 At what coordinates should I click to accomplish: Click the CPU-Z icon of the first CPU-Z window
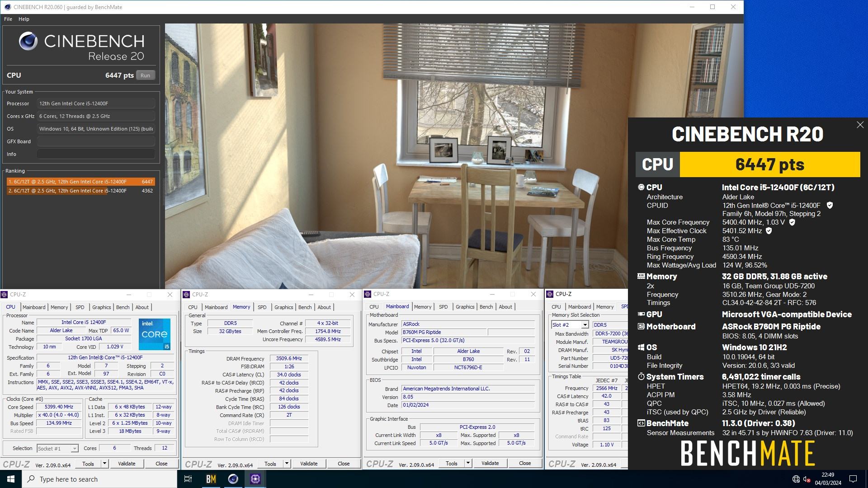point(5,295)
